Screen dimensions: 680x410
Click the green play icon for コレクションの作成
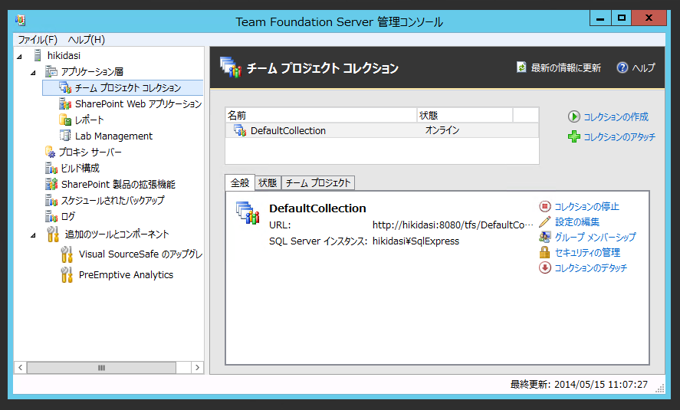pos(574,117)
